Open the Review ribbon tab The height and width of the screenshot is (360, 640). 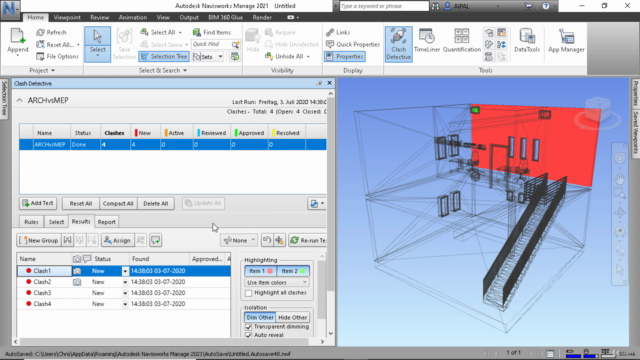click(100, 18)
